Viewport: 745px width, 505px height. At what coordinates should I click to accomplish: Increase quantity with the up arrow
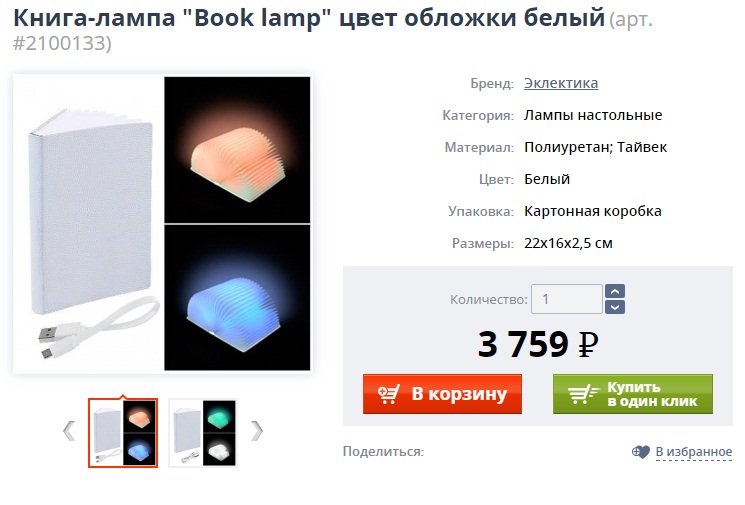click(615, 291)
